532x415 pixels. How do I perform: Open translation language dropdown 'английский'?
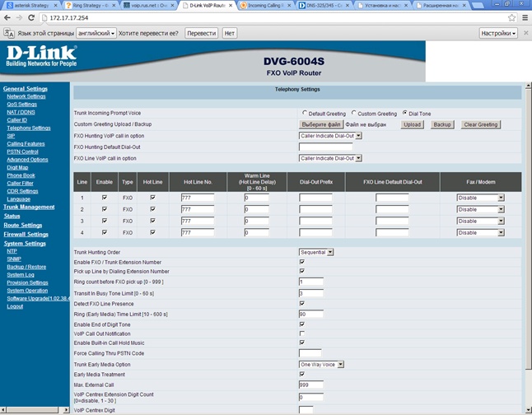point(96,33)
